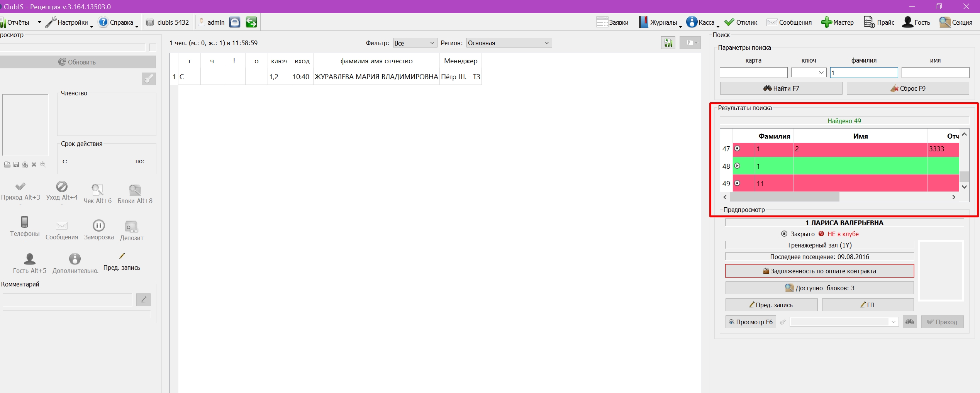The width and height of the screenshot is (980, 393).
Task: Expand the ключ dropdown in search parameters
Action: (x=809, y=73)
